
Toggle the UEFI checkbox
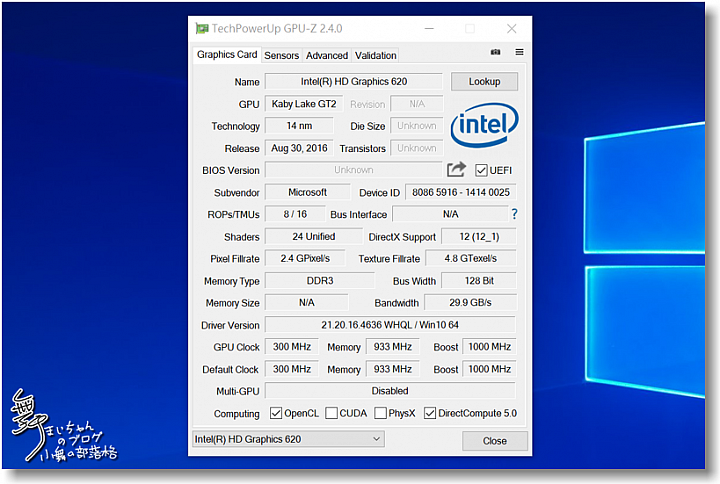[x=481, y=170]
